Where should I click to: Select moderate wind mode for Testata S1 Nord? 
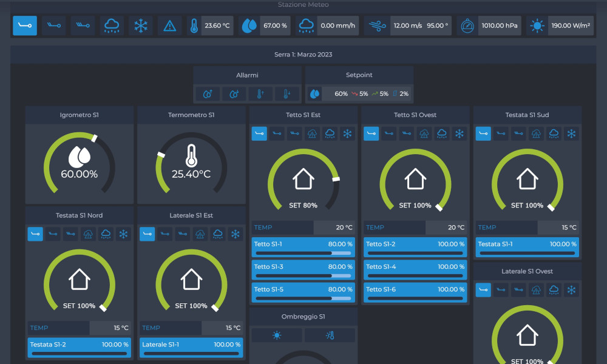(53, 234)
